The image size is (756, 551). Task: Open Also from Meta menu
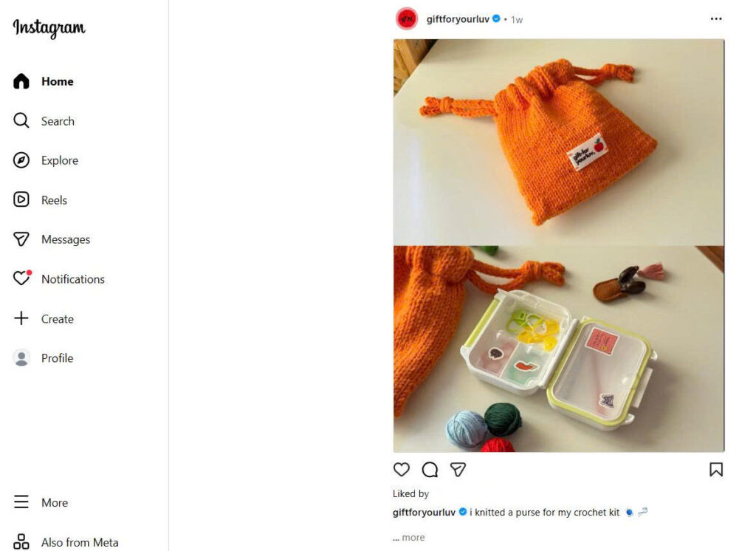point(22,542)
